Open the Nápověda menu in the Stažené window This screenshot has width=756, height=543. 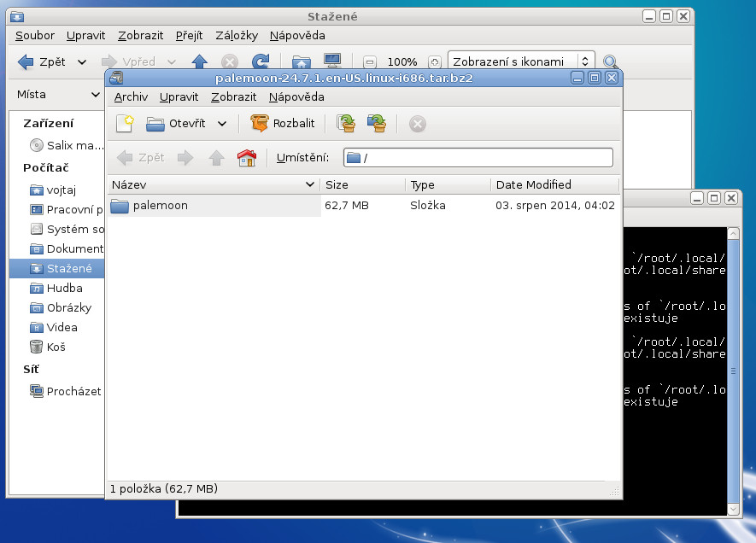pyautogui.click(x=297, y=36)
